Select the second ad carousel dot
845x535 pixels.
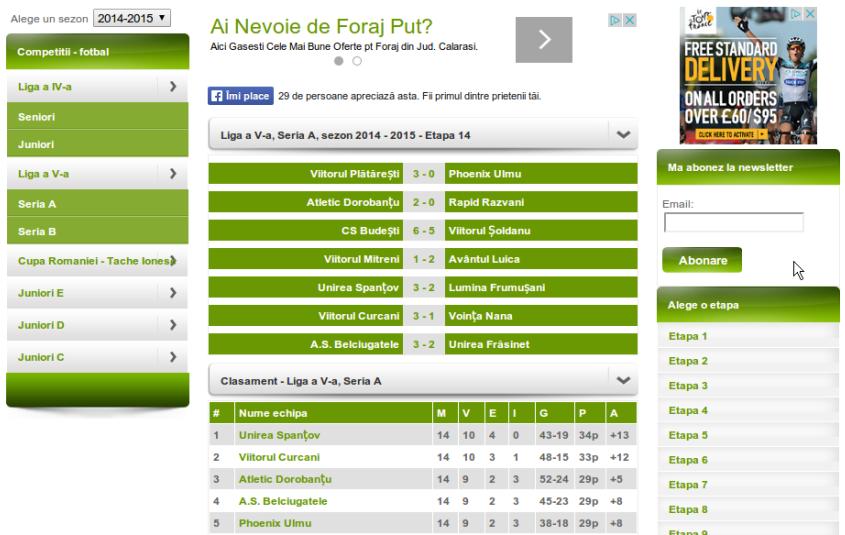[357, 61]
